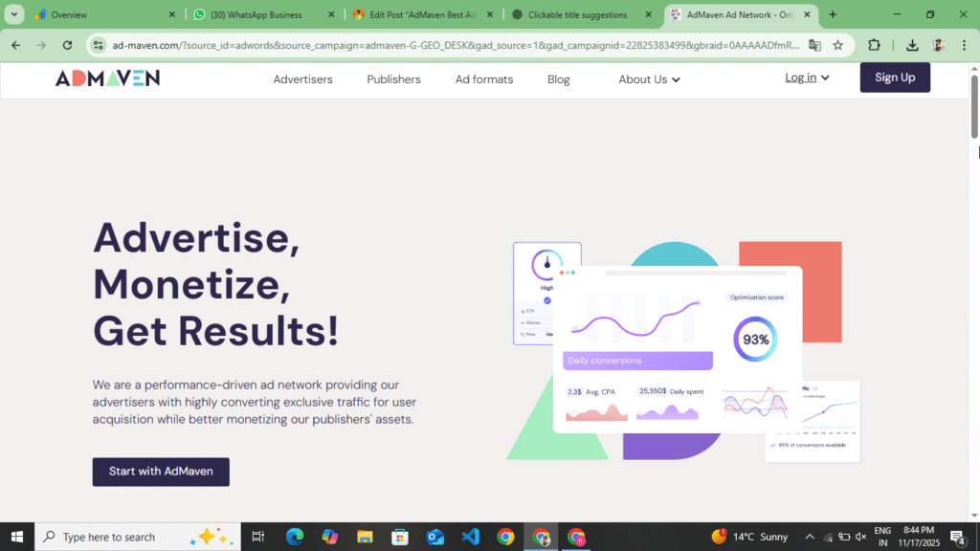Open Outlook from the taskbar
This screenshot has width=980, height=551.
(435, 537)
